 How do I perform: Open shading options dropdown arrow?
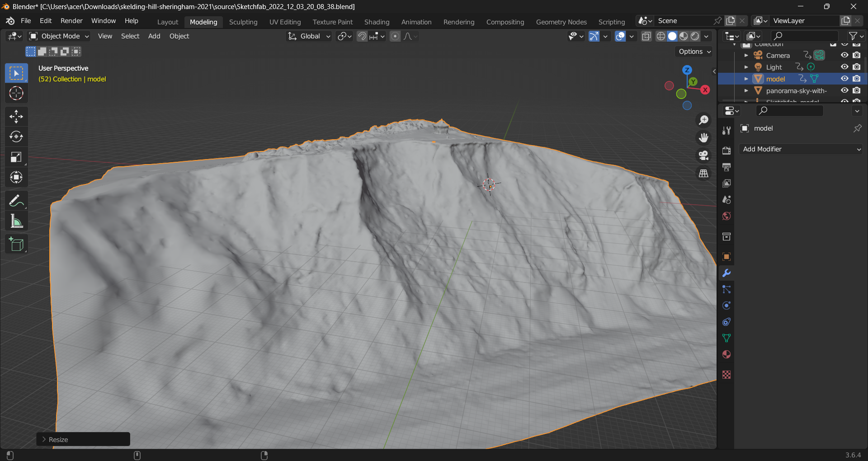[706, 36]
